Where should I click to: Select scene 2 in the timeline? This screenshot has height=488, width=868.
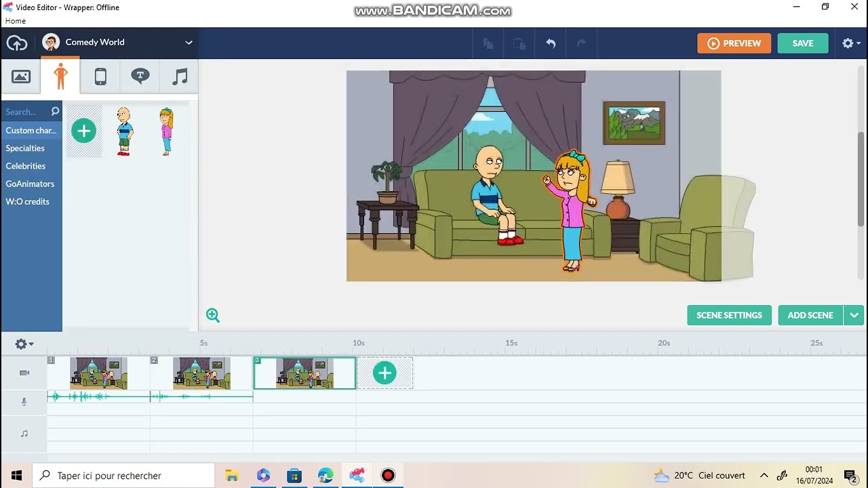(201, 373)
